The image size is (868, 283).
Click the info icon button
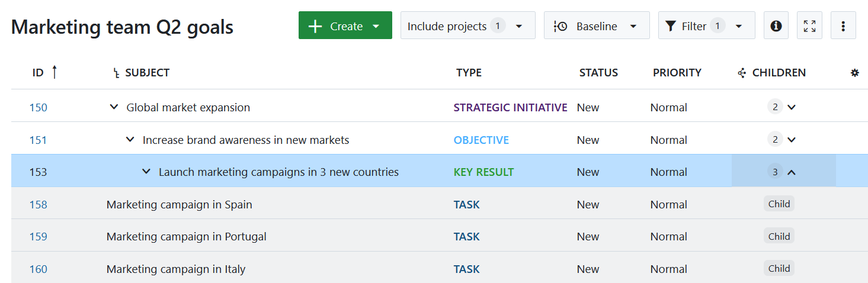(776, 26)
